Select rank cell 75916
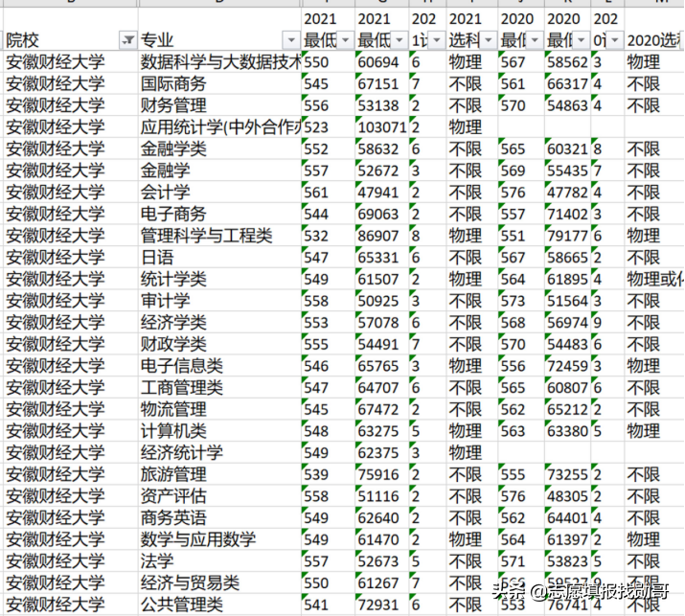Screen dimensions: 685x616 coord(382,474)
